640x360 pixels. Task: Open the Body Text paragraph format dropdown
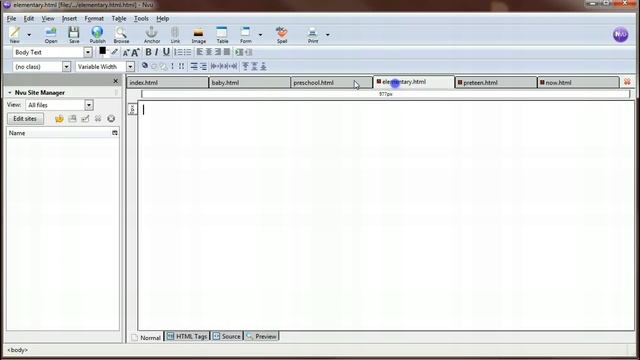click(88, 52)
